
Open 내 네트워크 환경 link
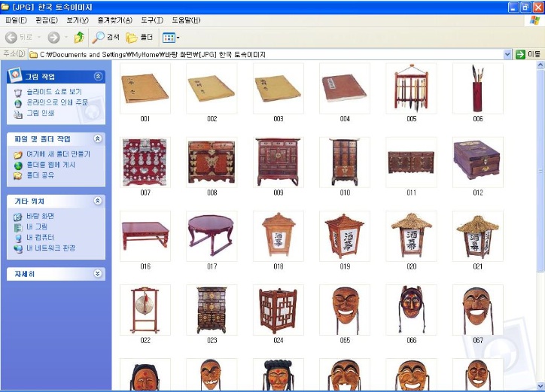tap(50, 248)
